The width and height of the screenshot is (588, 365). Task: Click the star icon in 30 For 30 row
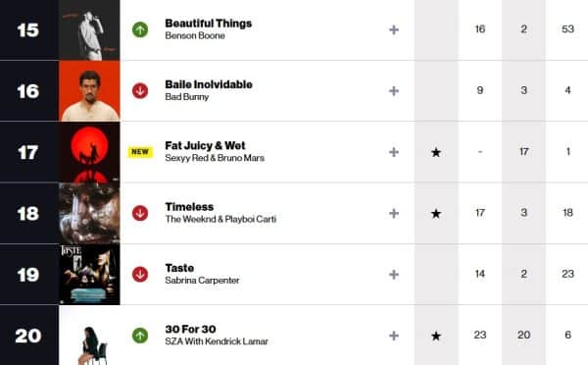436,336
